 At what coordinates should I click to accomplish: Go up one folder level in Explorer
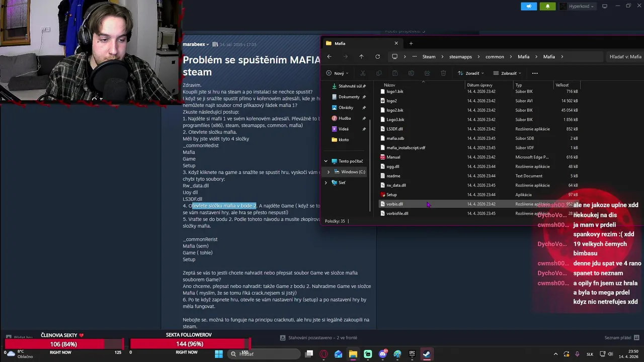click(361, 57)
